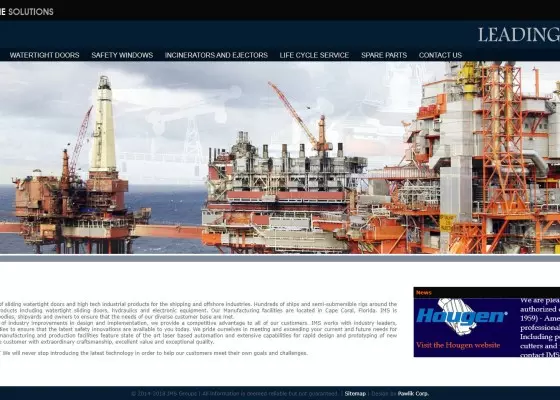Screen dimensions: 560x400
Task: Visit the Pavelik Corp. designer link
Action: click(413, 394)
